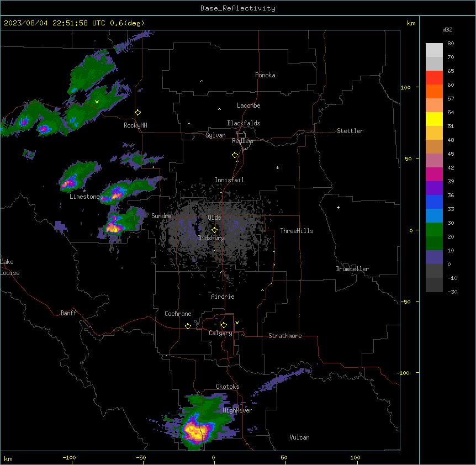The image size is (476, 465).
Task: Pick the magenta 39-42 dBZ legend swatch
Action: (434, 174)
